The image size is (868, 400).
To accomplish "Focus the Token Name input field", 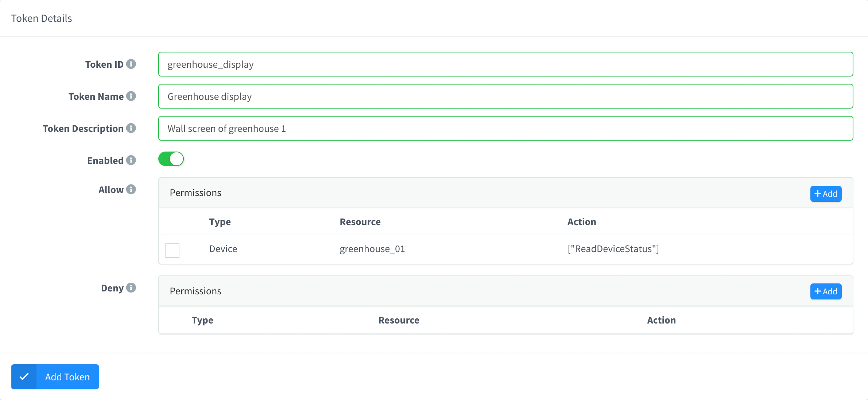I will pos(505,96).
